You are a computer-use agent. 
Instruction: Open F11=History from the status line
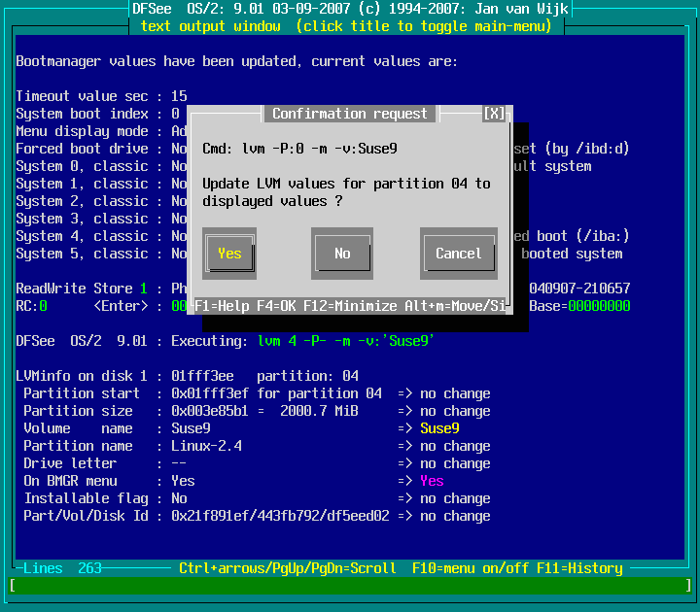point(579,568)
